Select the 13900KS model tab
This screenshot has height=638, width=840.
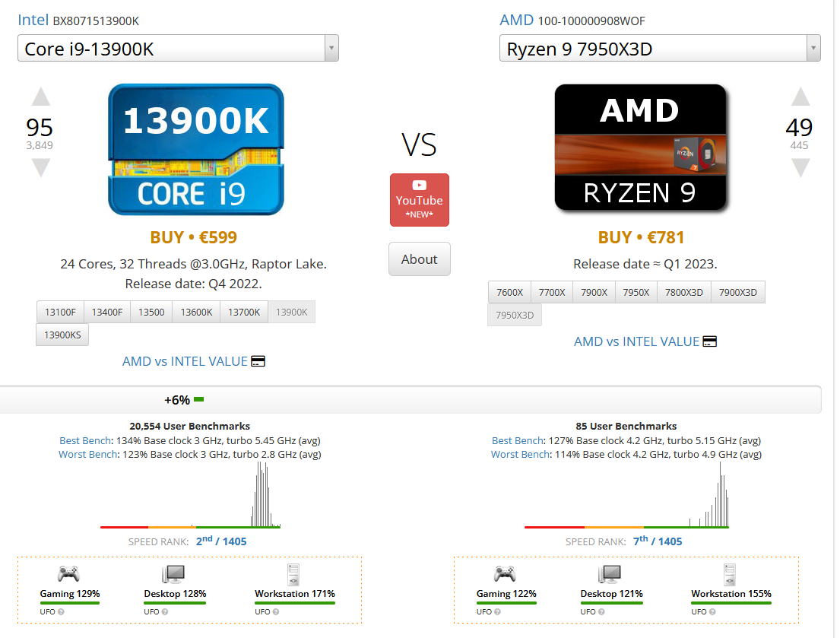[x=62, y=335]
